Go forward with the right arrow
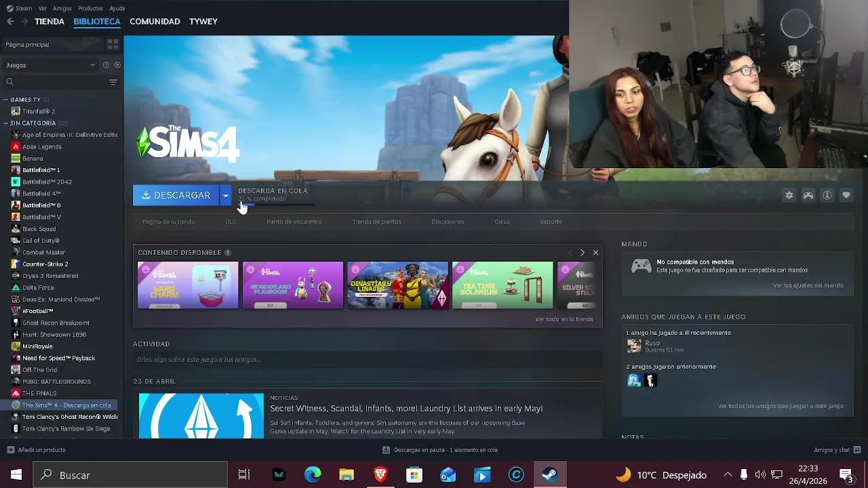 24,22
